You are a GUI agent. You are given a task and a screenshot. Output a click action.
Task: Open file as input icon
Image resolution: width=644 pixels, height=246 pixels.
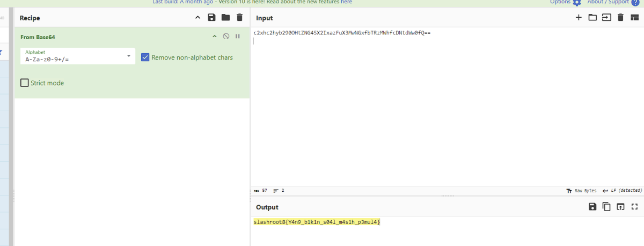tap(606, 18)
